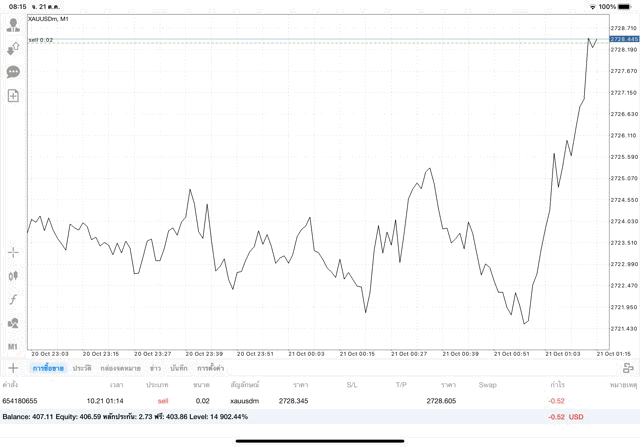Open the chart objects shapes icon
This screenshot has width=640, height=447.
point(13,323)
